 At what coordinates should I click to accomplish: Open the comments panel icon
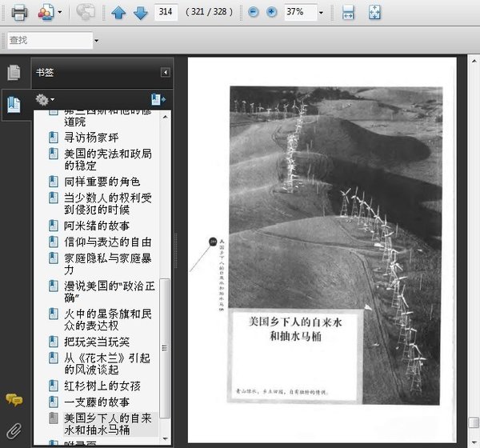click(14, 400)
